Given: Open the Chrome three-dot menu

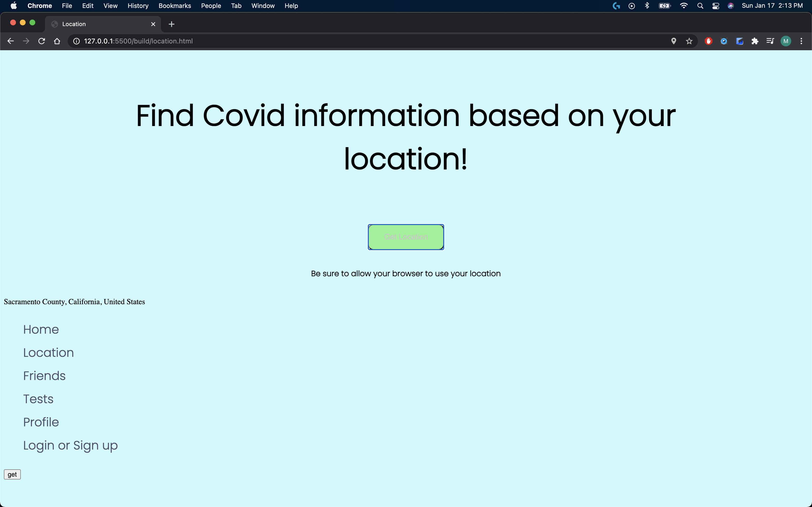Looking at the screenshot, I should coord(801,41).
